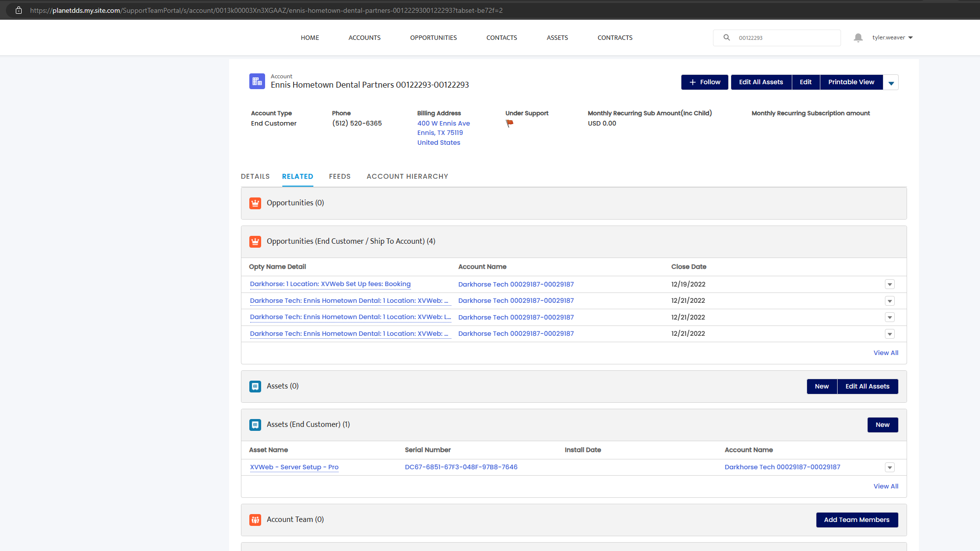Open the 400 W Ennis Ave billing address link
The image size is (980, 551).
pyautogui.click(x=443, y=124)
